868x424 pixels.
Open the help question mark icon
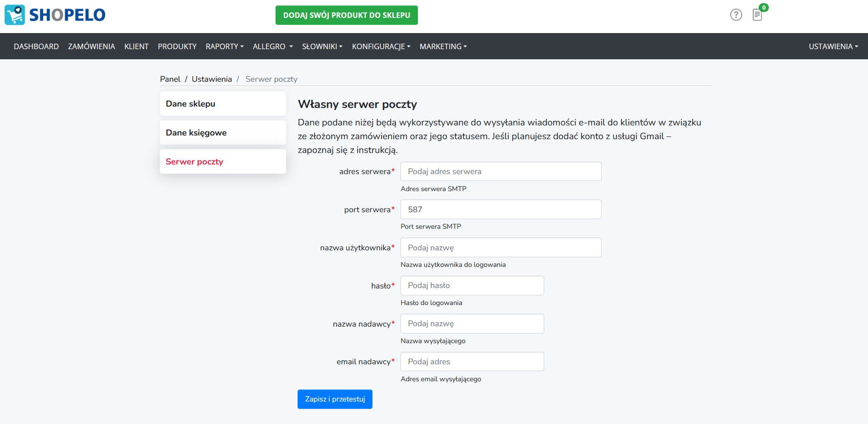(x=736, y=15)
